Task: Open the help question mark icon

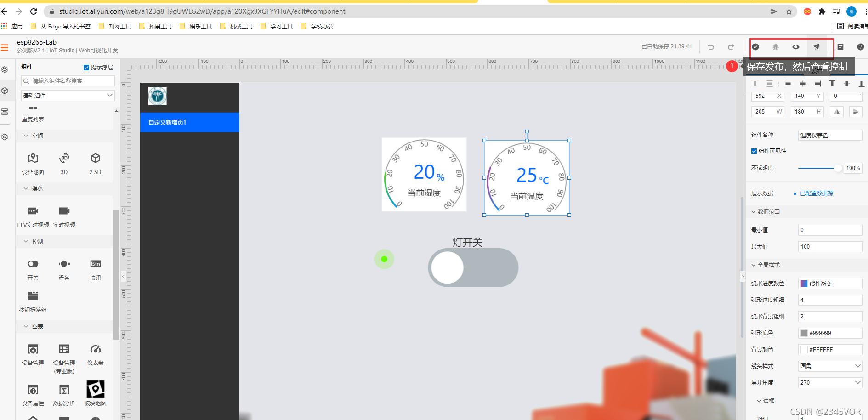Action: 861,47
